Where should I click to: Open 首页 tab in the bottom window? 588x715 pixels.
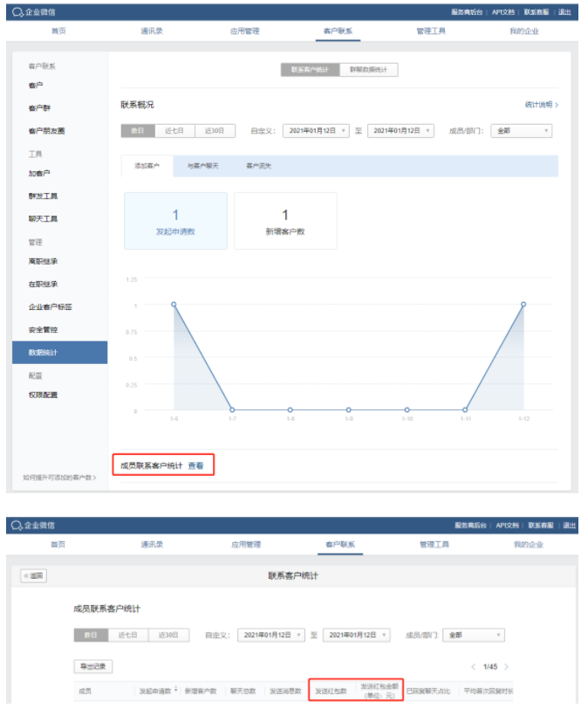[x=58, y=545]
